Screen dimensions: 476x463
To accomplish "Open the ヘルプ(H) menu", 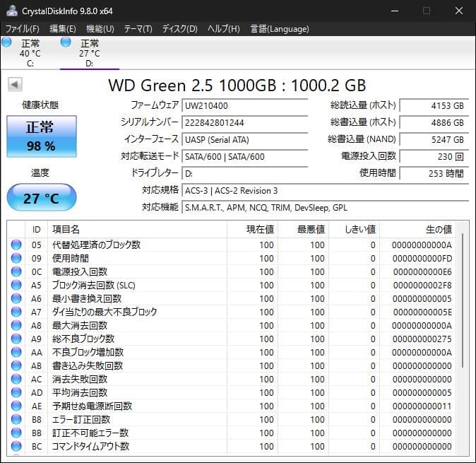I will tap(224, 29).
